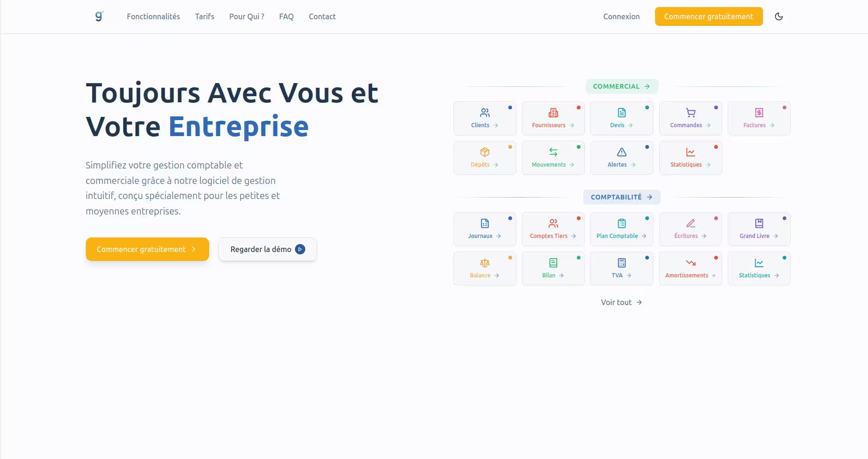Click the Connexion login link
Image resolution: width=868 pixels, height=459 pixels.
click(x=621, y=16)
